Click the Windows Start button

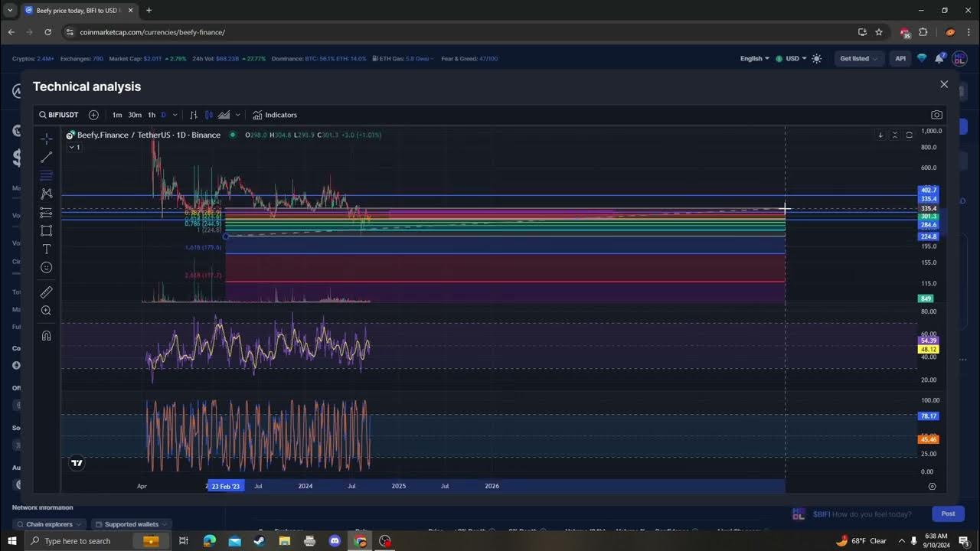(x=12, y=541)
